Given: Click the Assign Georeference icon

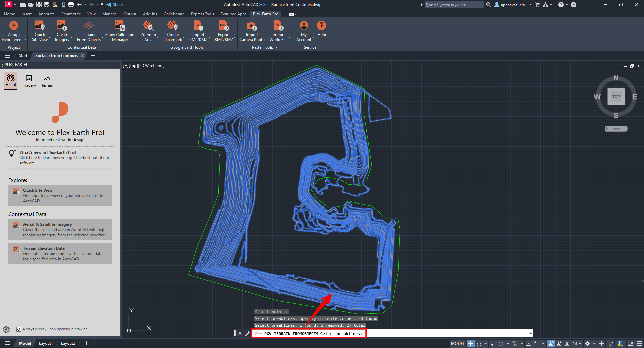Looking at the screenshot, I should coord(14,26).
